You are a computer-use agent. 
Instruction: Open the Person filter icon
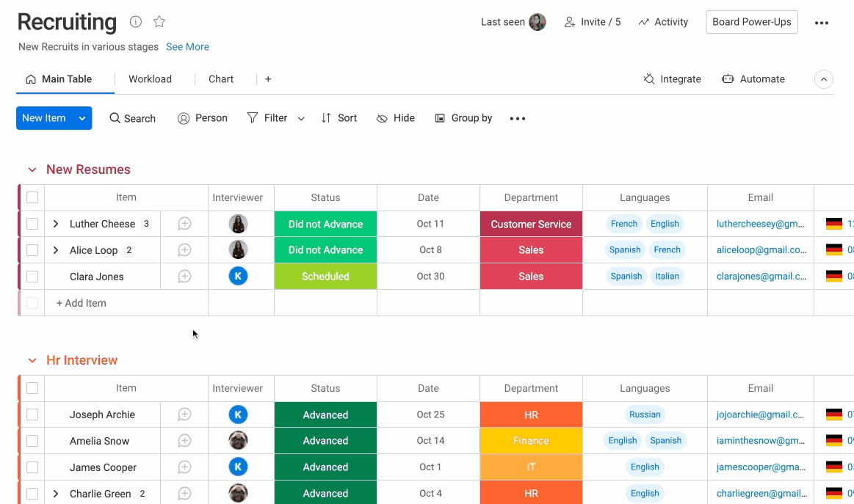tap(184, 118)
